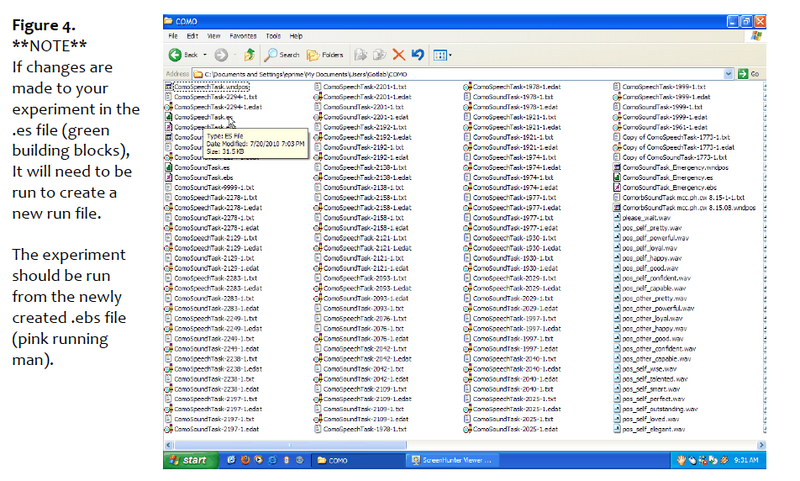Open the Tools menu
The width and height of the screenshot is (800, 481).
pos(273,36)
